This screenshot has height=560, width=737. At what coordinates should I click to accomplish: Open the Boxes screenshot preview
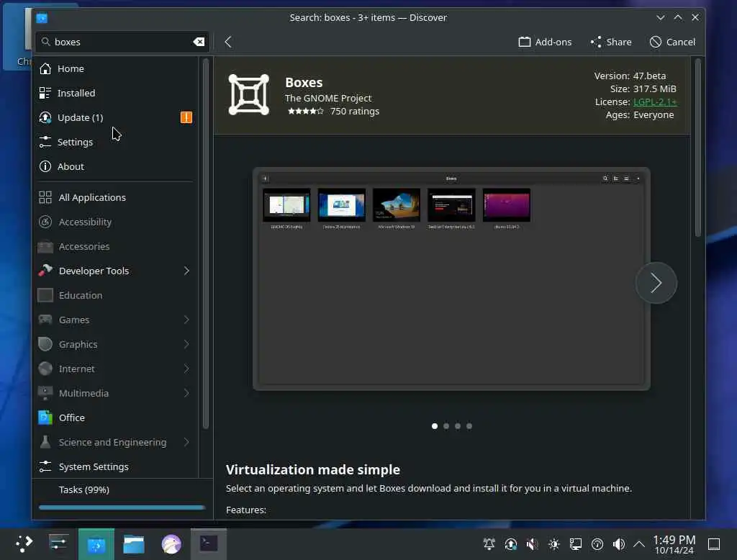coord(451,279)
